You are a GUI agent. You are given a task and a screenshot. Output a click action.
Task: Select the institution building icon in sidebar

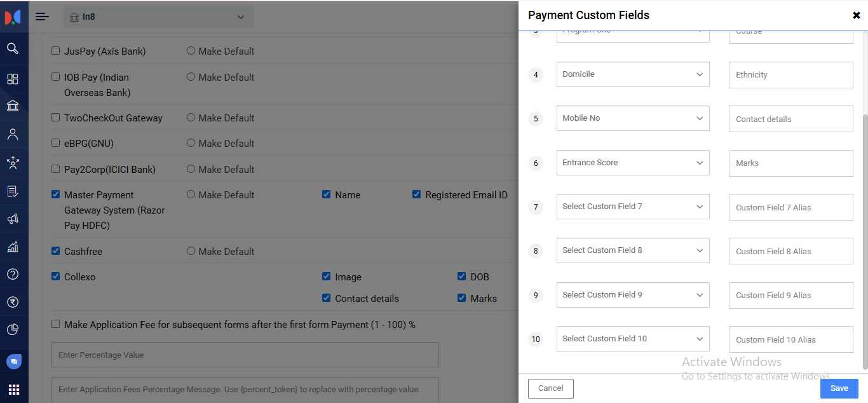(x=13, y=106)
